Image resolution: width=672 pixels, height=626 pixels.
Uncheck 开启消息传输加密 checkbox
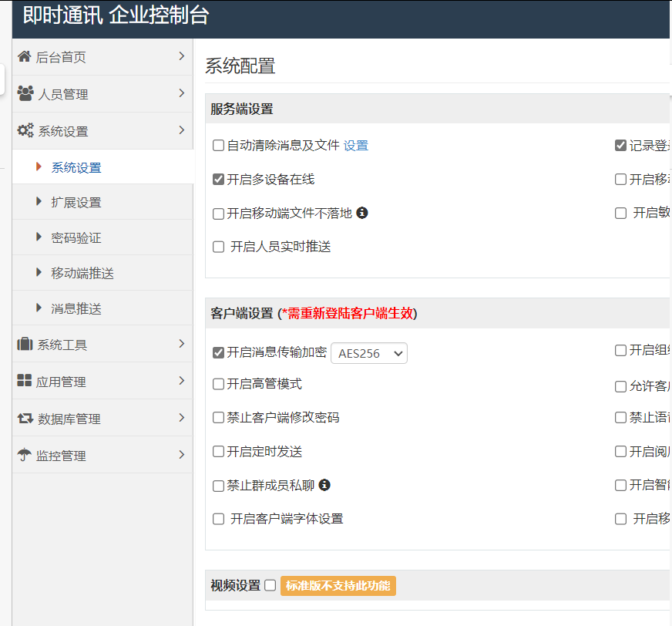(x=219, y=352)
